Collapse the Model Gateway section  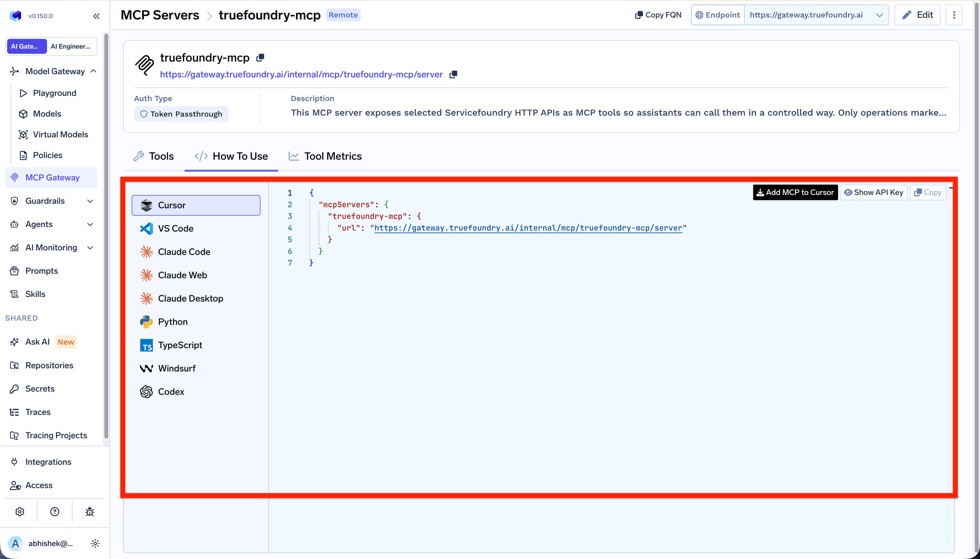coord(93,71)
